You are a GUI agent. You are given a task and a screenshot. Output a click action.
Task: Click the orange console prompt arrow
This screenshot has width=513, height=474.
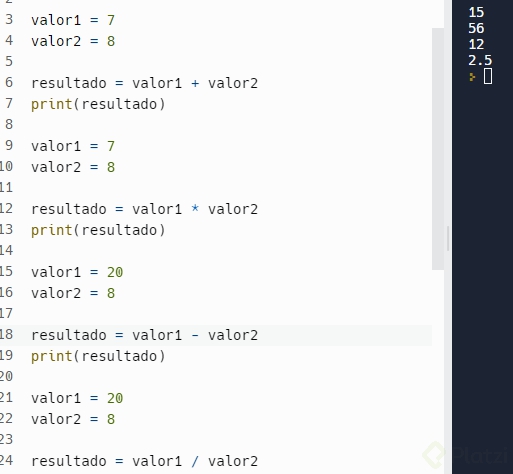tap(472, 77)
